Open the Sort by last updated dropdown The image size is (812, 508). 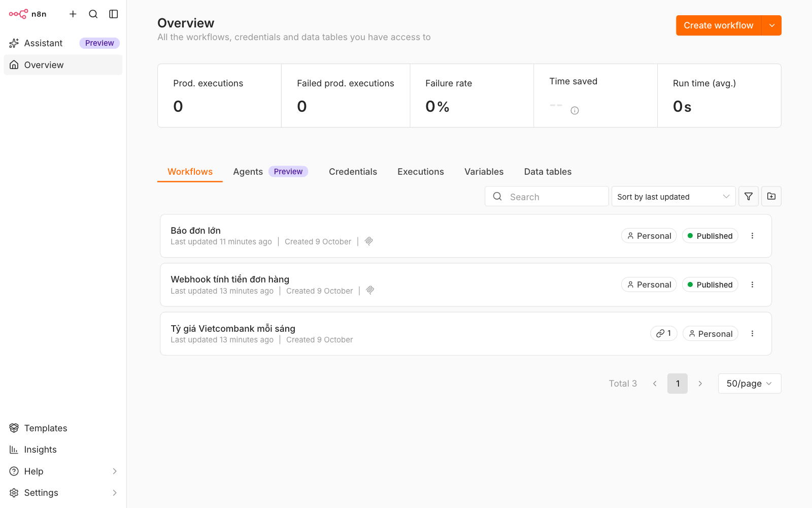coord(673,197)
